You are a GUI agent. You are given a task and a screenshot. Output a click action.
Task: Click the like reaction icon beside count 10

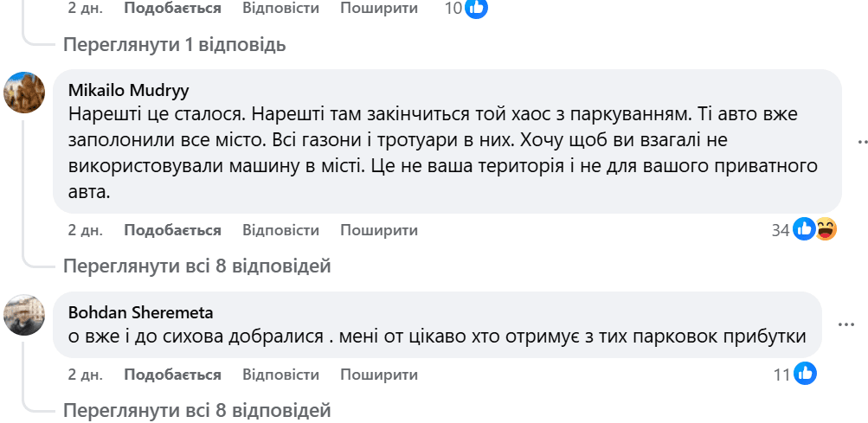tap(477, 9)
